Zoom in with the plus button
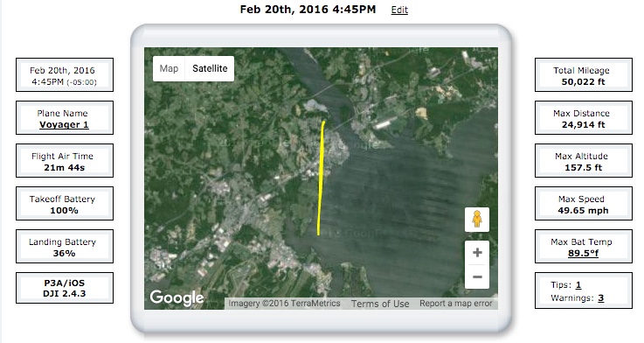Screen dimensions: 644x343 (477, 253)
